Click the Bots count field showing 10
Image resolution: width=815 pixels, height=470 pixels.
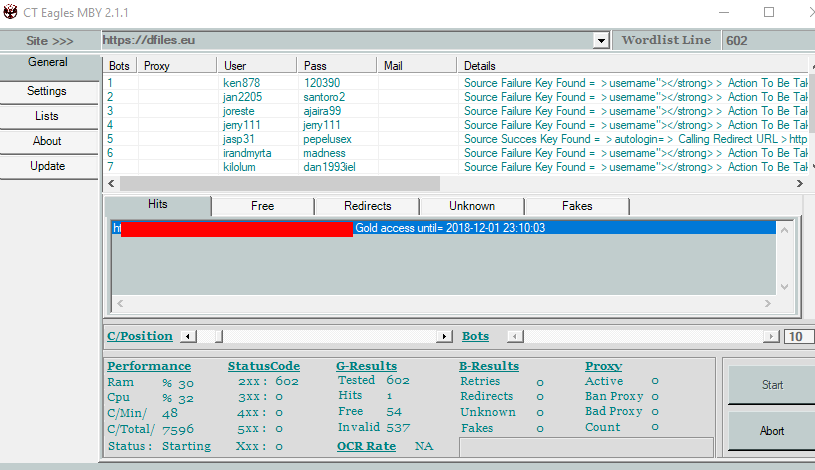(x=799, y=336)
